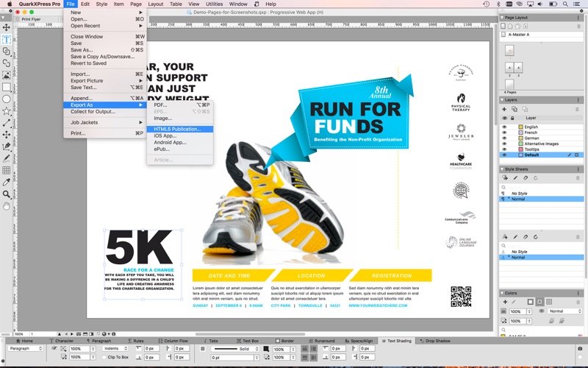Switch to the Drop Shadow tab
This screenshot has width=588, height=368.
point(437,341)
